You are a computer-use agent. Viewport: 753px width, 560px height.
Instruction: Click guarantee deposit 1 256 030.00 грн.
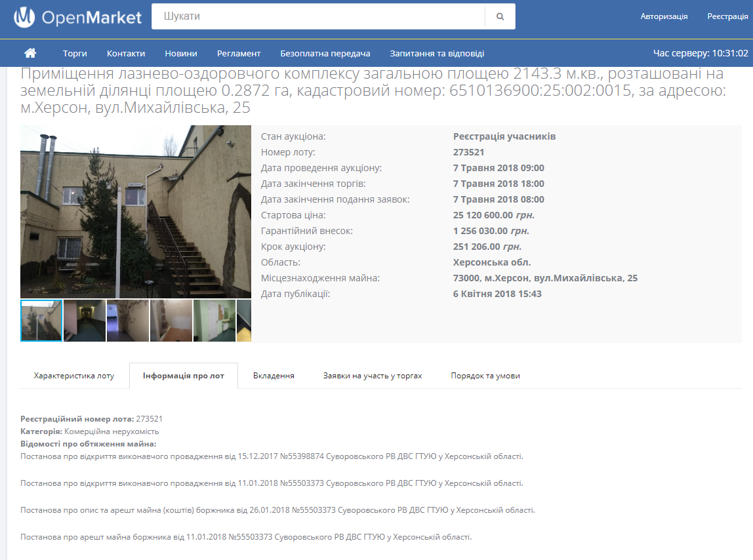(x=491, y=231)
